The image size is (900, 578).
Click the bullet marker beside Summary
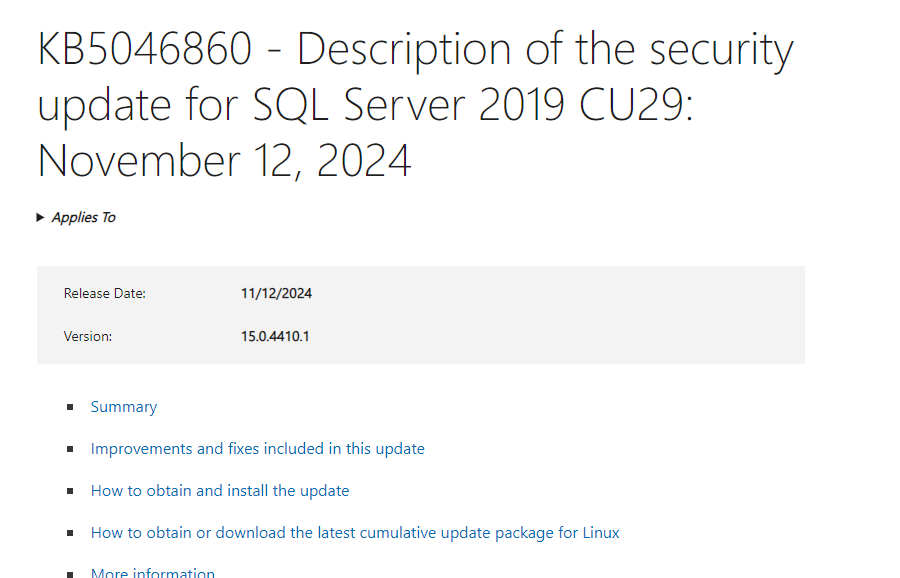point(70,407)
